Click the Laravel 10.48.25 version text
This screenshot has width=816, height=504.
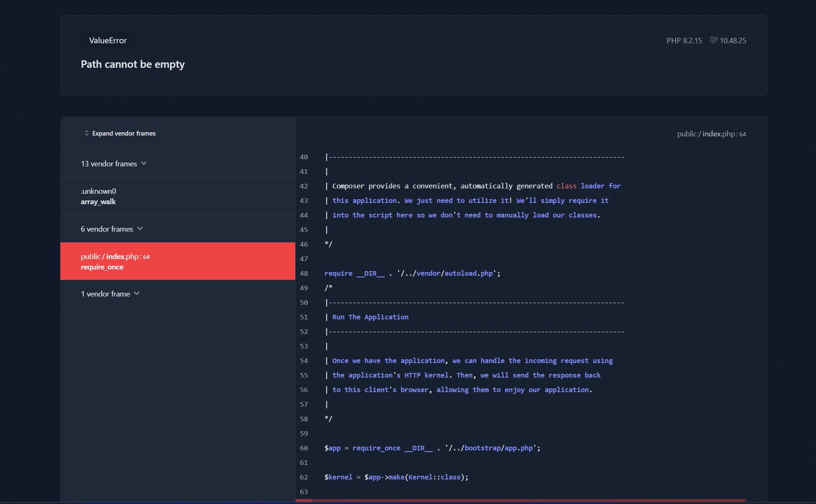click(733, 40)
